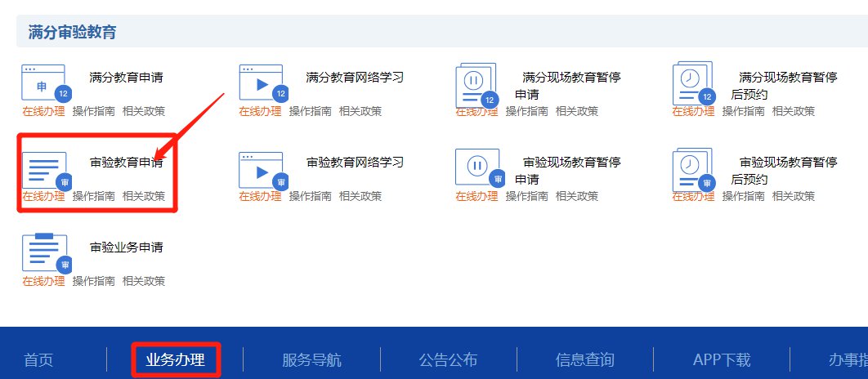
Task: Click 在线办理 under 满分教育网络学习
Action: 260,111
